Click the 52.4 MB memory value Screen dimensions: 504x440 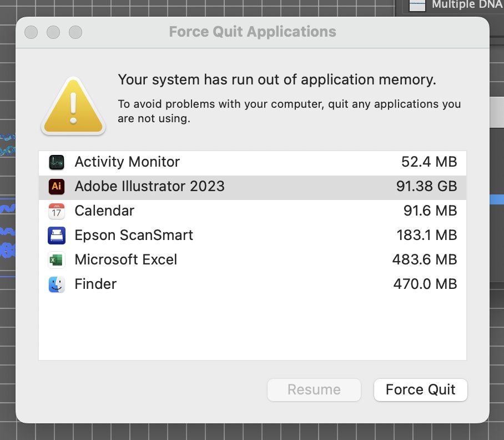(429, 162)
